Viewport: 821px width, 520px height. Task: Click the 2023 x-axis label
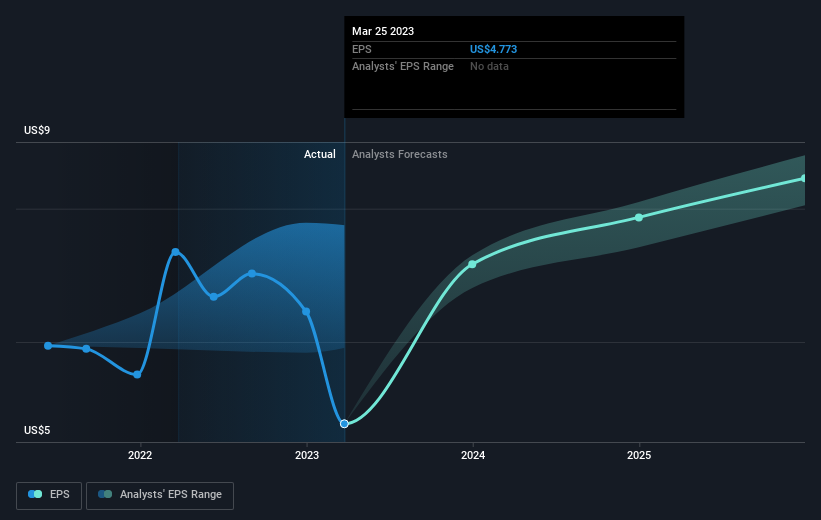307,456
